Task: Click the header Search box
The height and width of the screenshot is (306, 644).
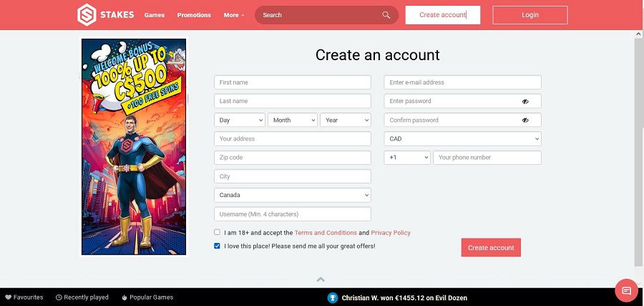Action: pyautogui.click(x=326, y=15)
